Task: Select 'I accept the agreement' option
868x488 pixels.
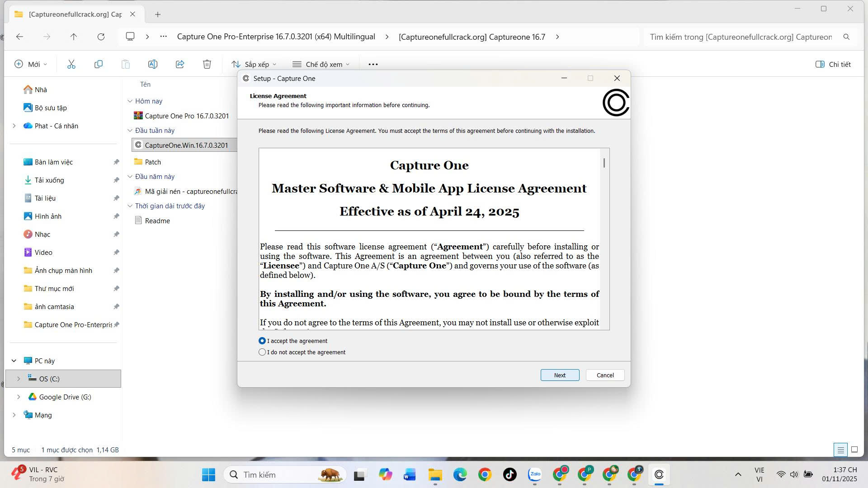Action: [262, 341]
